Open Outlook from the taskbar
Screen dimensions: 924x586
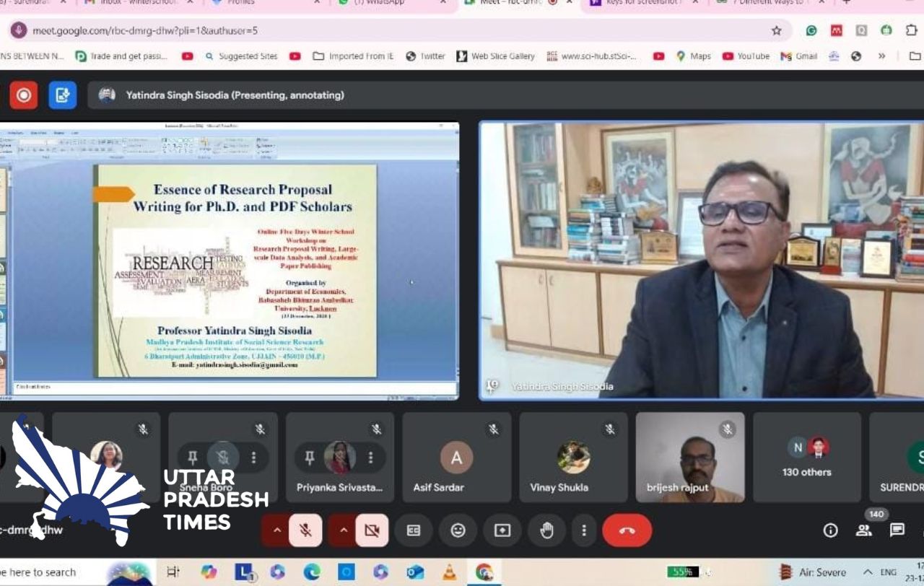[x=415, y=572]
